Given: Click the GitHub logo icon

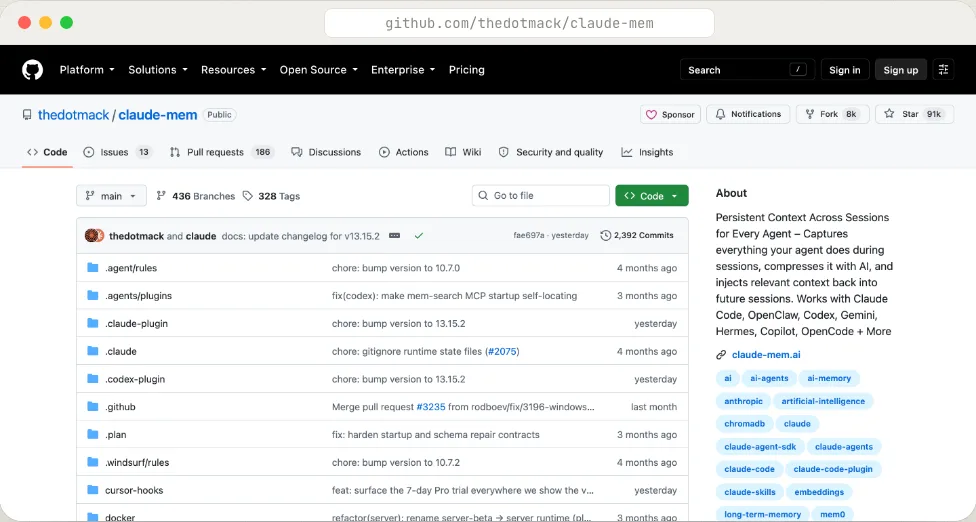Looking at the screenshot, I should coord(32,70).
